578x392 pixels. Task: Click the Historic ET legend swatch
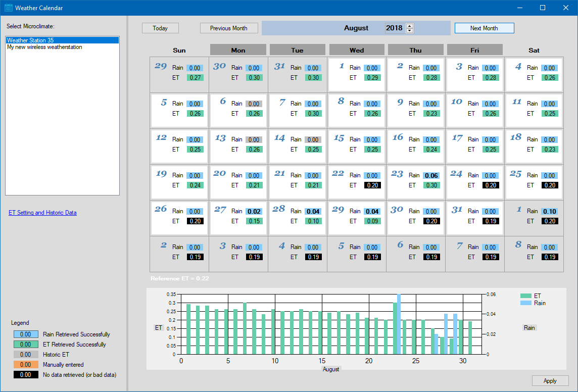pyautogui.click(x=26, y=355)
